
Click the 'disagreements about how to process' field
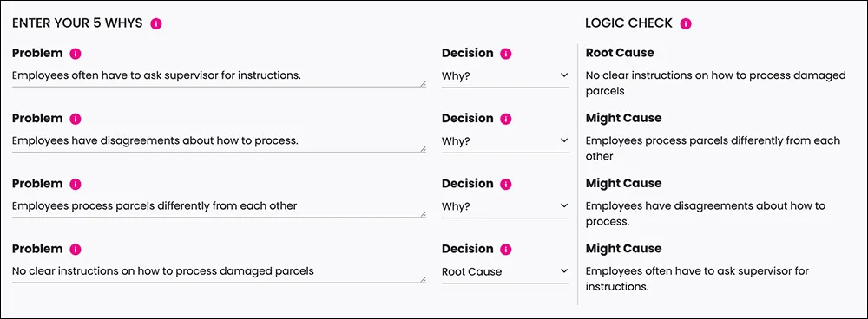[x=220, y=141]
